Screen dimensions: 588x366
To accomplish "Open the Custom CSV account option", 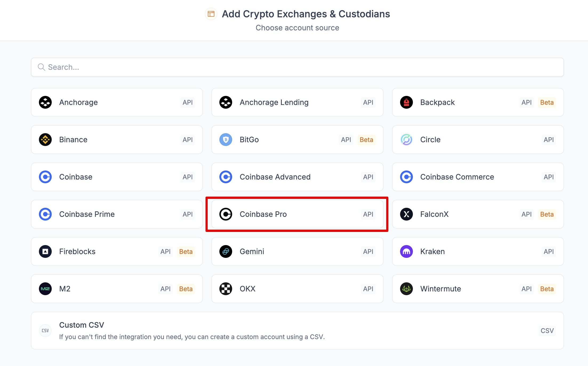I will (x=297, y=331).
